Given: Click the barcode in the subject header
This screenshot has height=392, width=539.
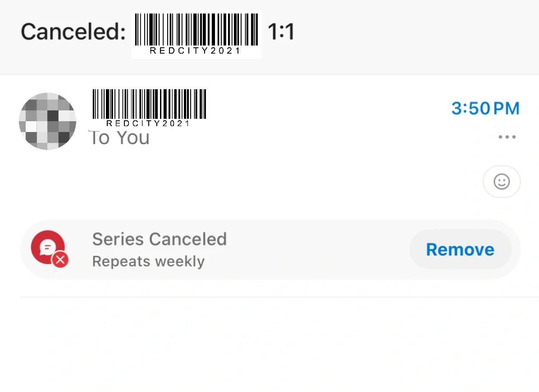Looking at the screenshot, I should (196, 30).
